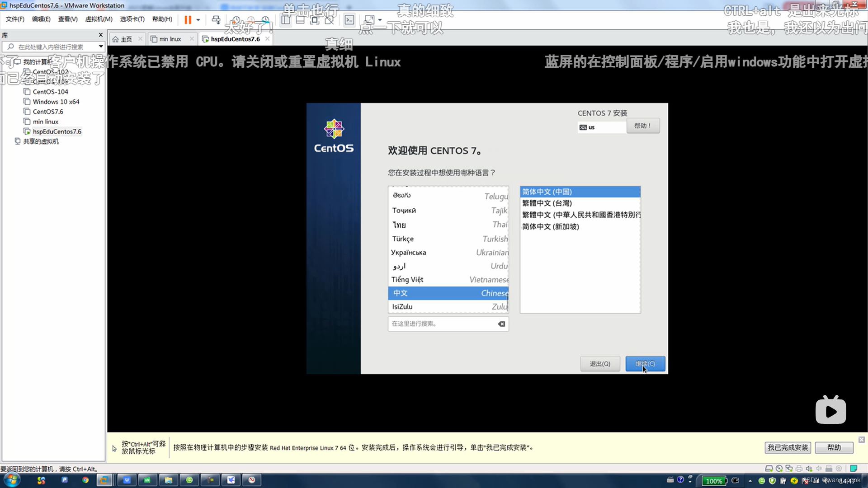Screen dimensions: 868x488
Task: Select hspEduCentos7.6 in the library tree
Action: [57, 131]
